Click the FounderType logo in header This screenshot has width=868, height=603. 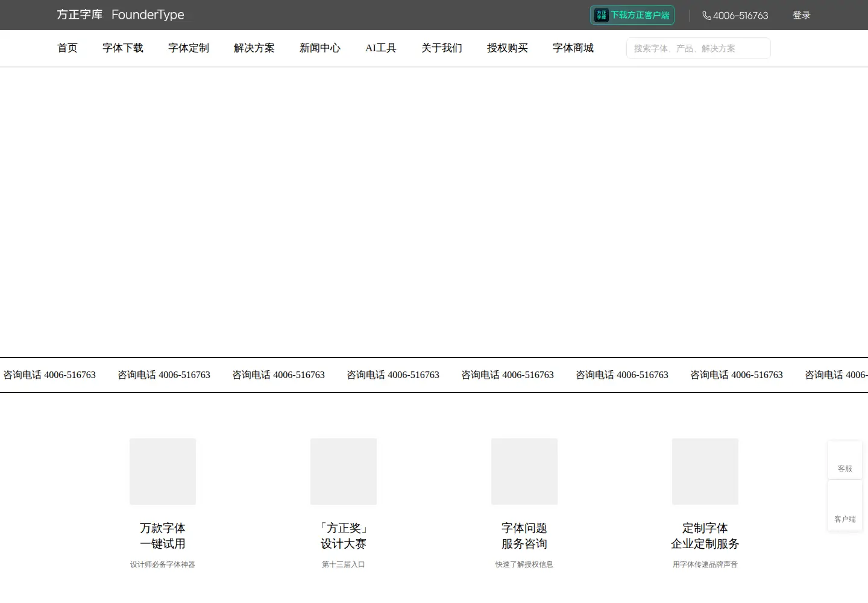point(121,14)
